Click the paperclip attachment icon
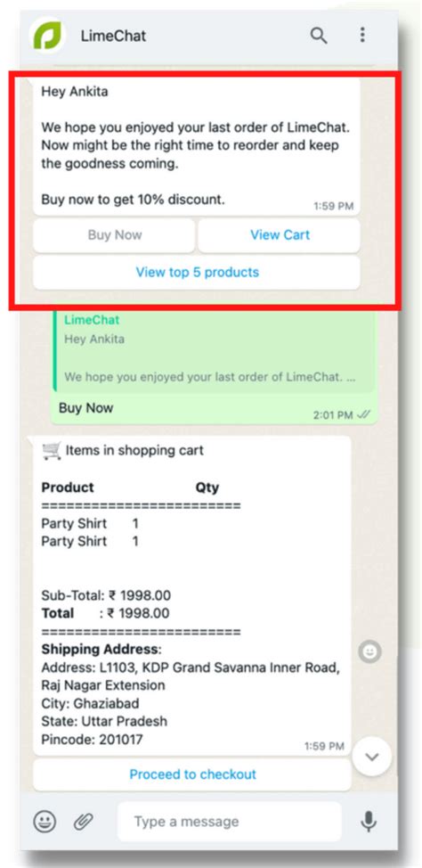This screenshot has width=422, height=868. point(84,822)
